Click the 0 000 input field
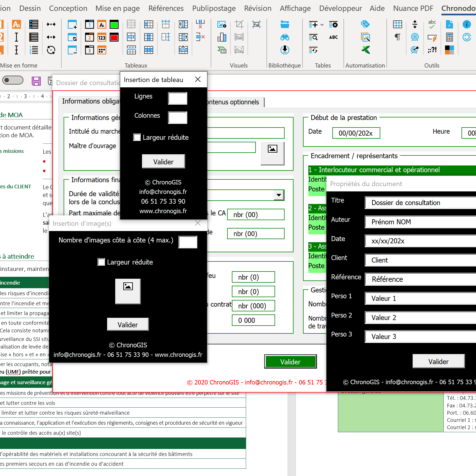Image resolution: width=476 pixels, height=476 pixels. tap(253, 320)
